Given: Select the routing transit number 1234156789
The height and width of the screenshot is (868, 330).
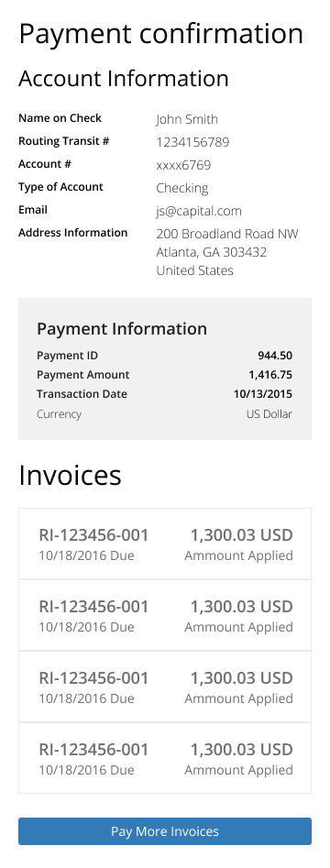Looking at the screenshot, I should click(x=192, y=142).
